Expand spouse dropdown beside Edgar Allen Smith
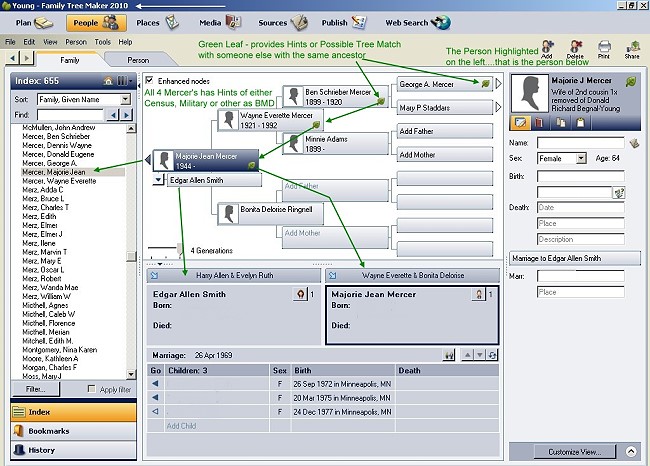Viewport: 650px width, 466px height. click(158, 180)
